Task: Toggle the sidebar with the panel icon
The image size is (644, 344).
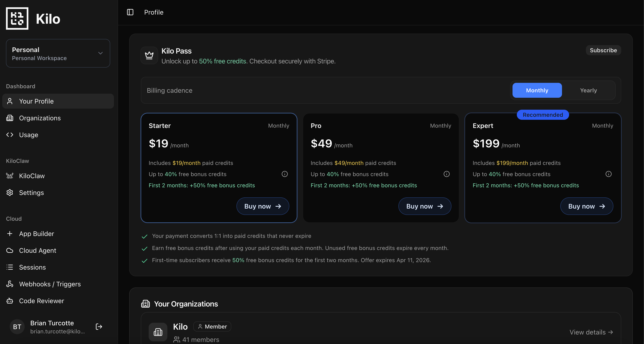Action: point(130,12)
